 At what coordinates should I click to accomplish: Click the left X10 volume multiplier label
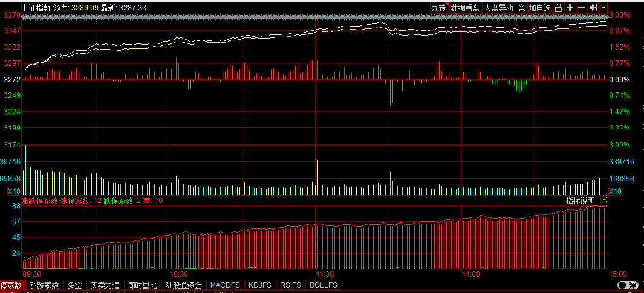pyautogui.click(x=15, y=192)
